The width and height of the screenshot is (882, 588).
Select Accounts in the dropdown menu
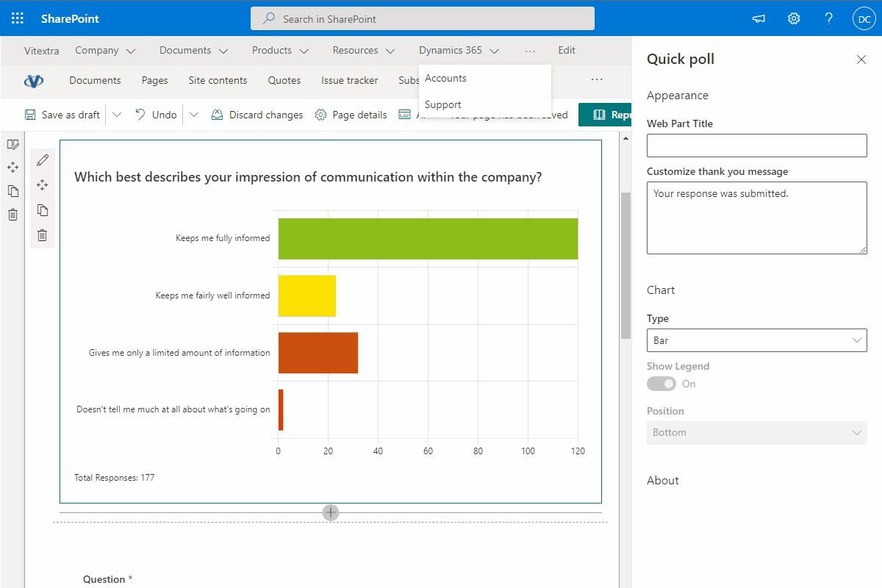(485, 78)
